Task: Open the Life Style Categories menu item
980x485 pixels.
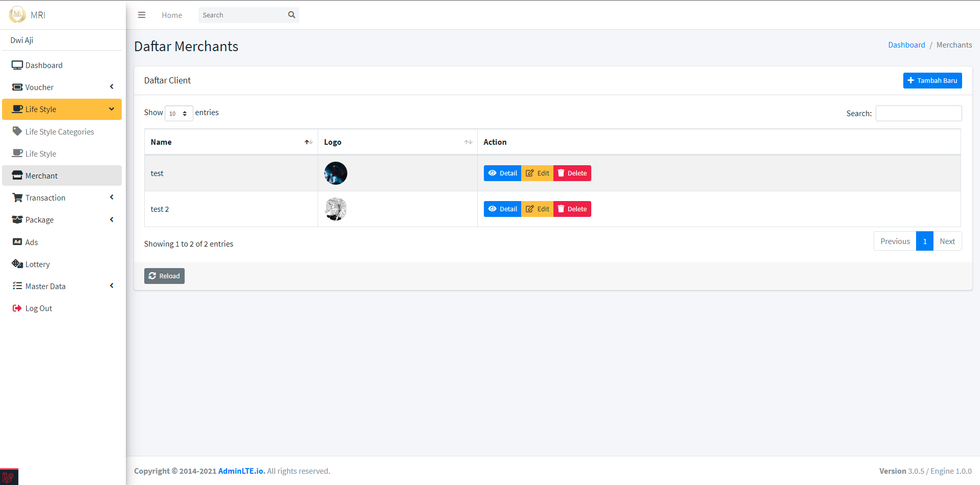Action: (x=62, y=131)
